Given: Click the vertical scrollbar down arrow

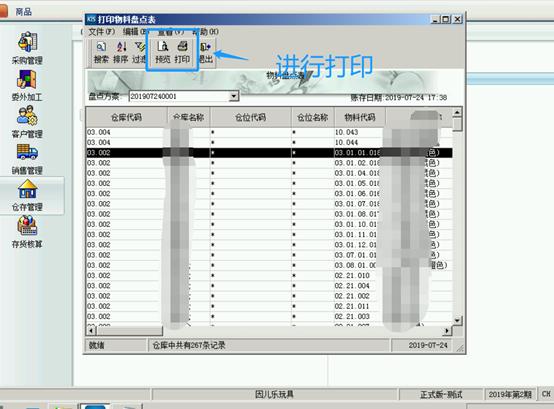Looking at the screenshot, I should pos(457,320).
